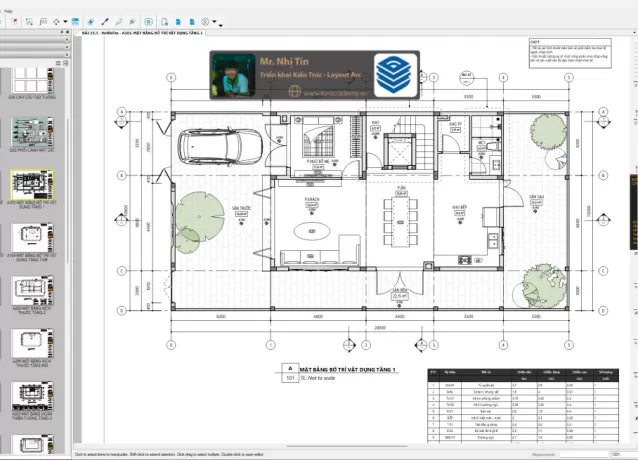Pin the left thumbnails panel
This screenshot has height=460, width=638.
[62, 32]
